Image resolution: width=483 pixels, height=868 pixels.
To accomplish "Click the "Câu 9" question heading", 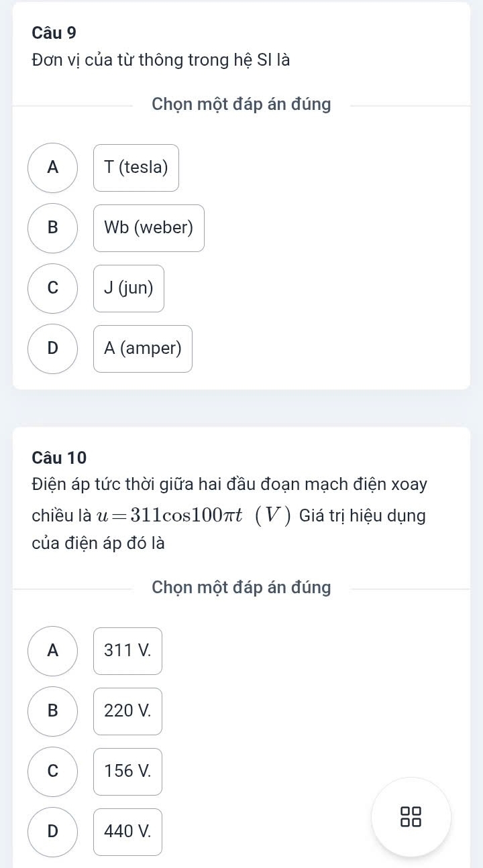I will coord(54,32).
